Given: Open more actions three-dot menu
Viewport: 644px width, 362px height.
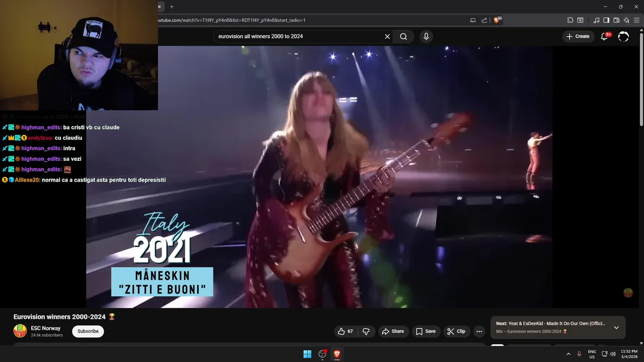Looking at the screenshot, I should pos(479,331).
